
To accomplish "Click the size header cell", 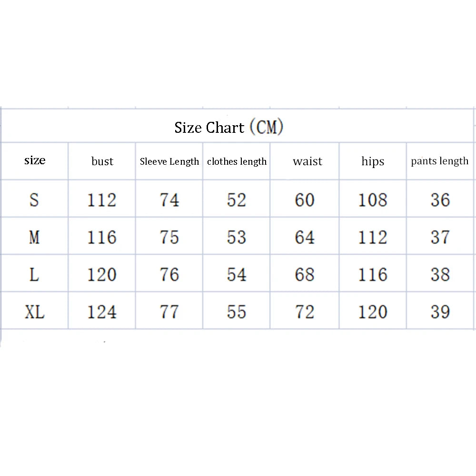I will (x=35, y=160).
